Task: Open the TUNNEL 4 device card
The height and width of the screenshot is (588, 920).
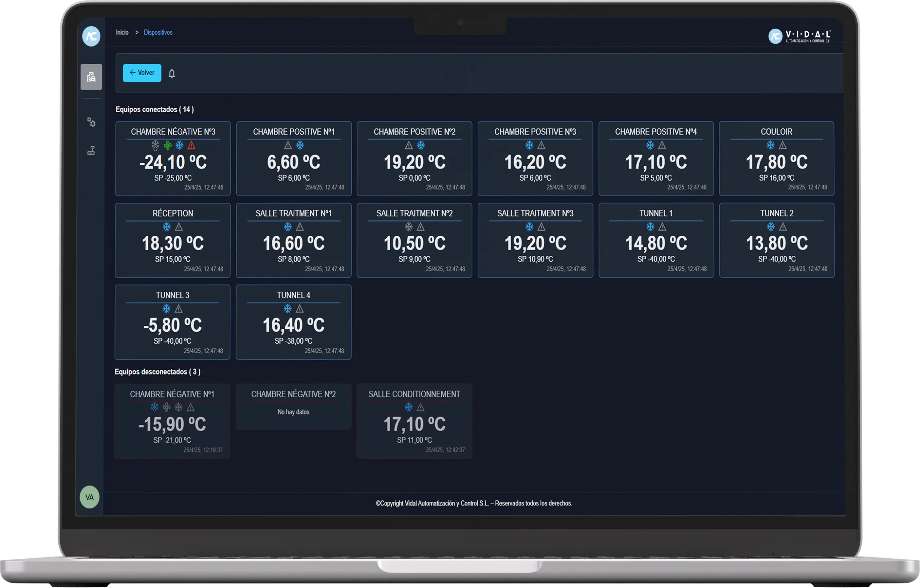Action: tap(293, 322)
